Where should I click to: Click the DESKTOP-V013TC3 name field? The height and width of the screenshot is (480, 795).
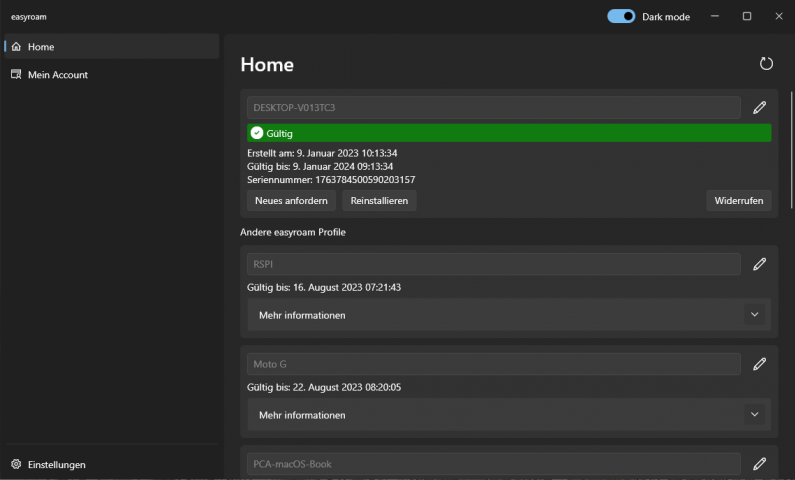tap(494, 107)
